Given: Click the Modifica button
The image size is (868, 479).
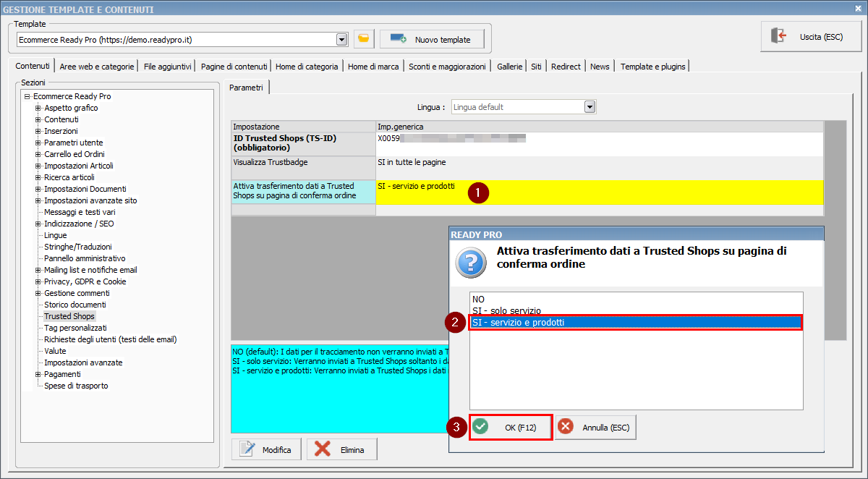Looking at the screenshot, I should (268, 449).
